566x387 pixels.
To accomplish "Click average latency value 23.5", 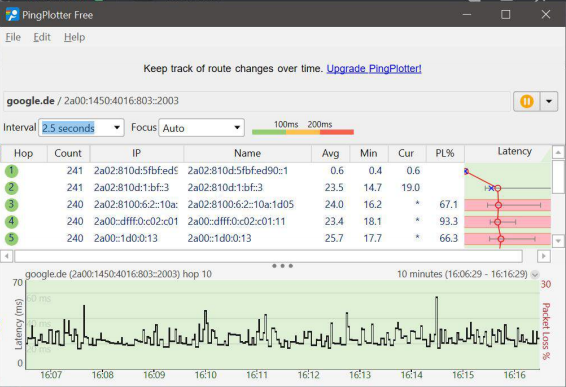I will 334,187.
